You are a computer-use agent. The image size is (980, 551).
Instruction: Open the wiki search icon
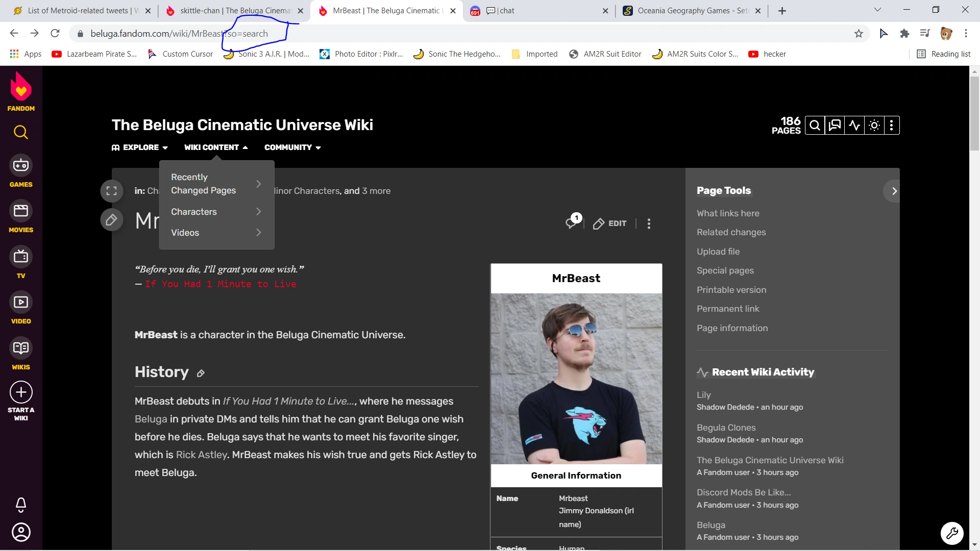pyautogui.click(x=815, y=125)
